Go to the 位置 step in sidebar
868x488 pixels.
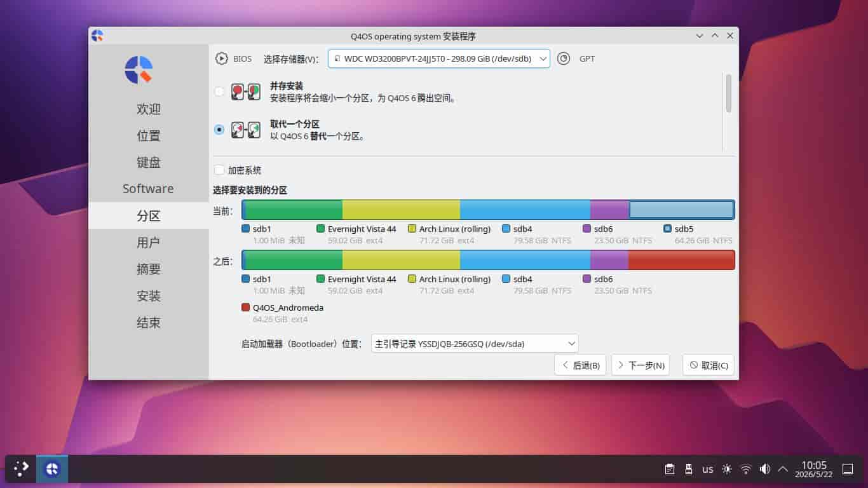click(x=149, y=135)
